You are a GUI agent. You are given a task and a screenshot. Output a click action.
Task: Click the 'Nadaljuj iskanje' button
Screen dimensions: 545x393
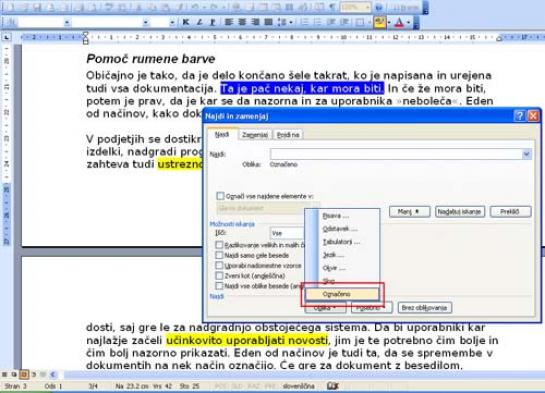tap(459, 211)
